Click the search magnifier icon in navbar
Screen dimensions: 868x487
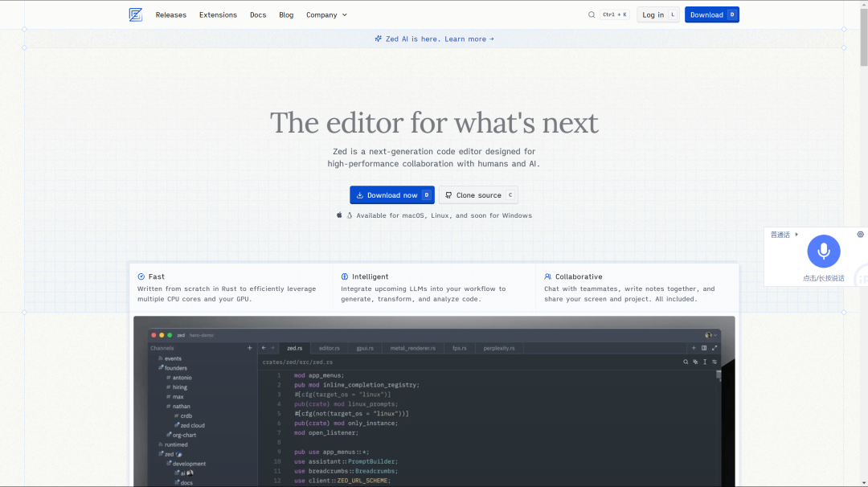click(x=592, y=15)
